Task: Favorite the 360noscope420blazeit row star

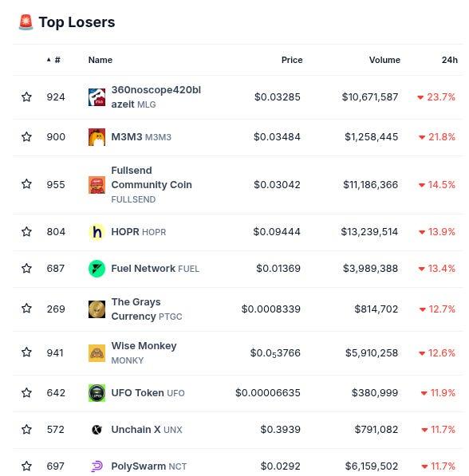Action: [x=26, y=96]
